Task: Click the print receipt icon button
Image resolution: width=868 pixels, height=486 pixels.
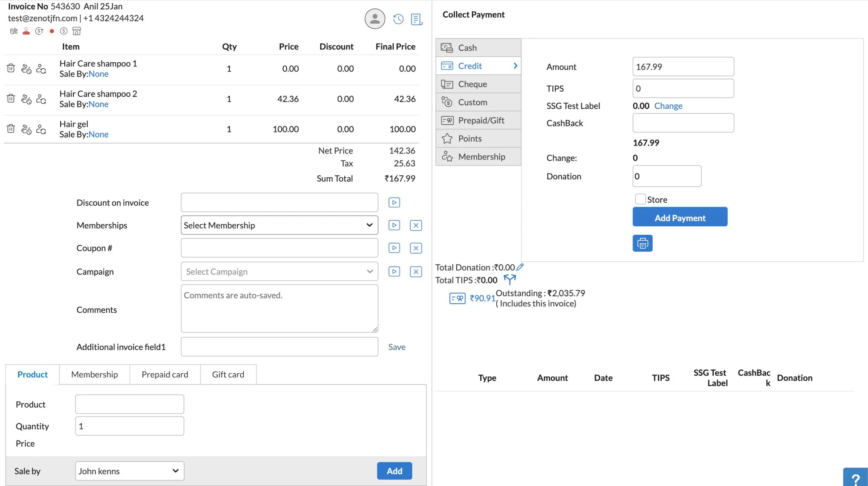Action: coord(642,243)
